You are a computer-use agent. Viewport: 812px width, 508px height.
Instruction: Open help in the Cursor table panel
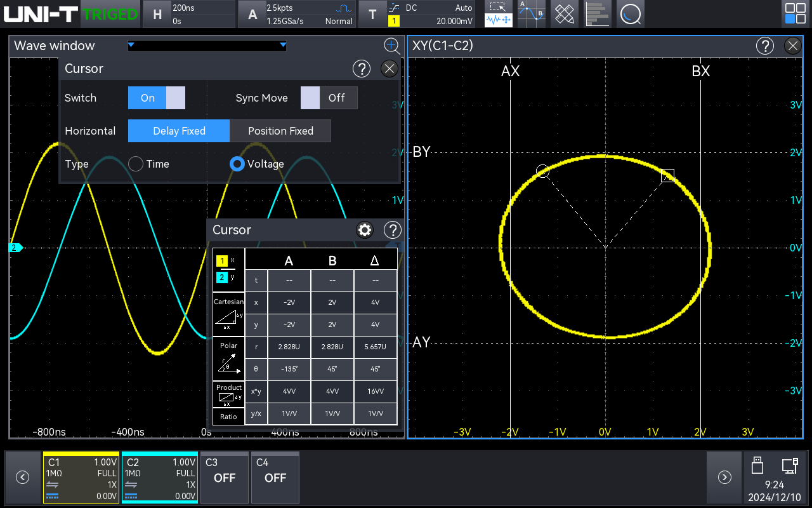(x=393, y=230)
